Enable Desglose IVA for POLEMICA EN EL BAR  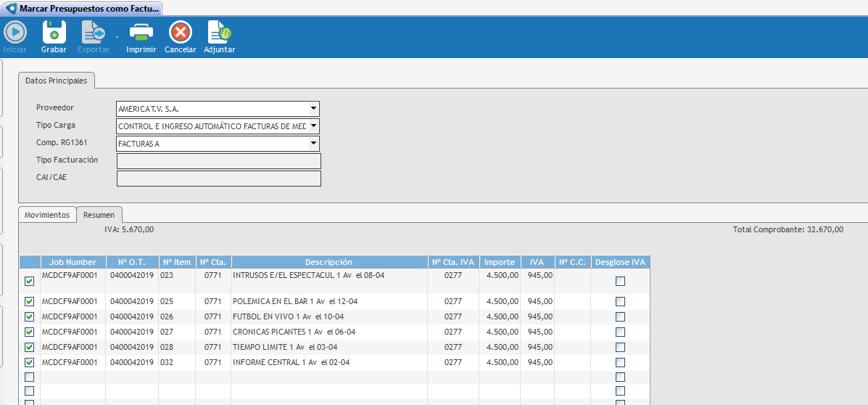[x=620, y=301]
